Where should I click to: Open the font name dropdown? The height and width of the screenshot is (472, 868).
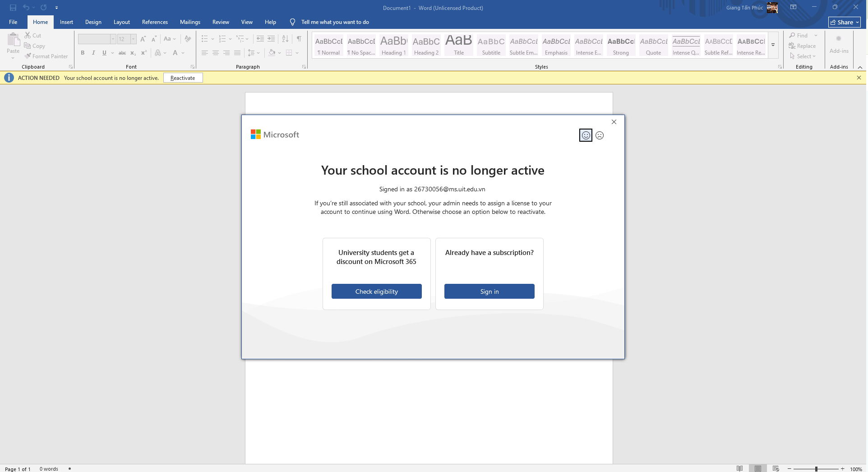tap(113, 39)
